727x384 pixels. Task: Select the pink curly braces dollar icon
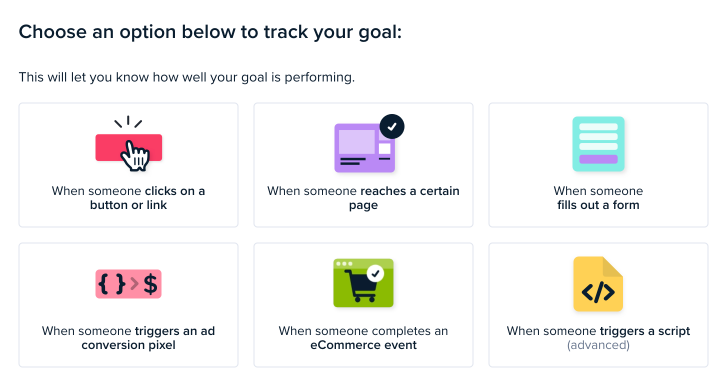coord(128,284)
